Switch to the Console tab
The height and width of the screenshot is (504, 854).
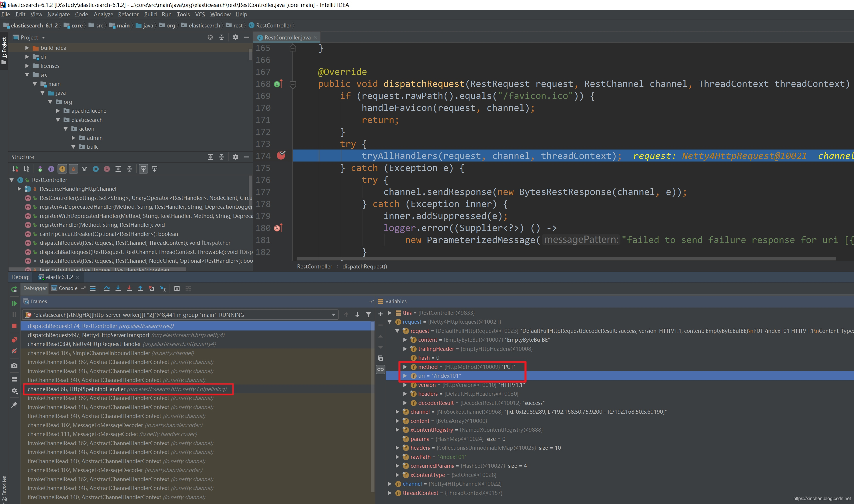(65, 288)
